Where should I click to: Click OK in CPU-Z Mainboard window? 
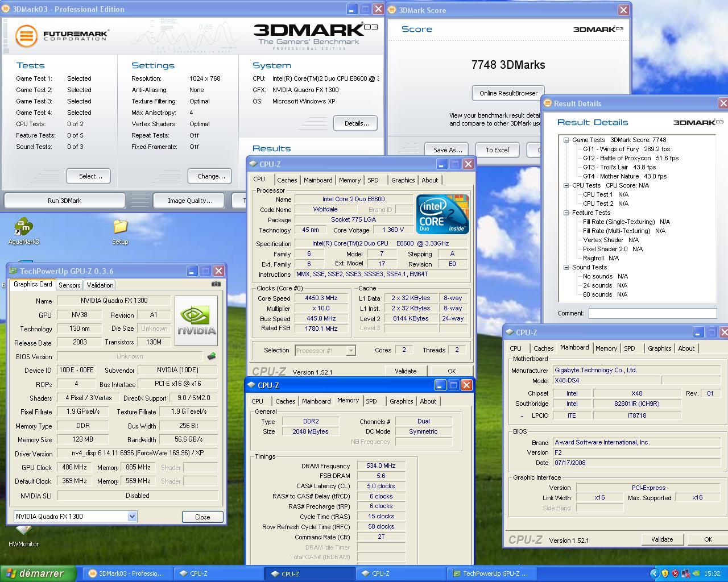tap(708, 539)
